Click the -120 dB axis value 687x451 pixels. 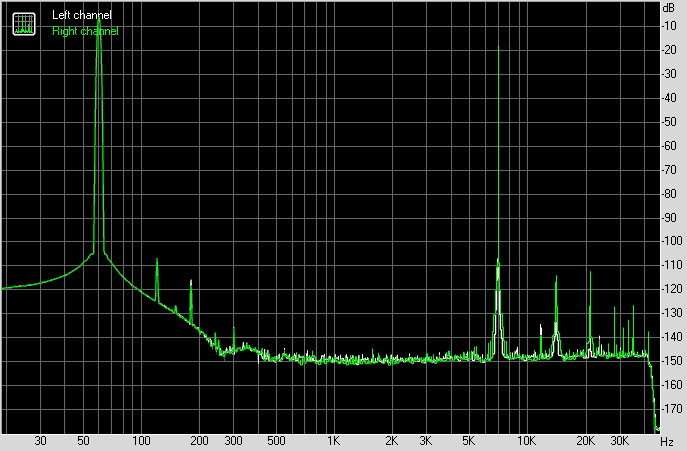[x=671, y=289]
